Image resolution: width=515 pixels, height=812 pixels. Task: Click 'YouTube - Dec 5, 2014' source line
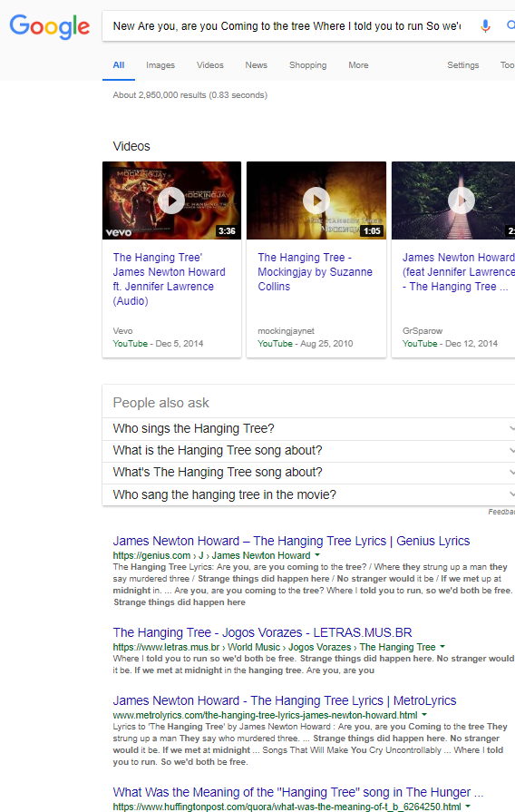[x=158, y=344]
